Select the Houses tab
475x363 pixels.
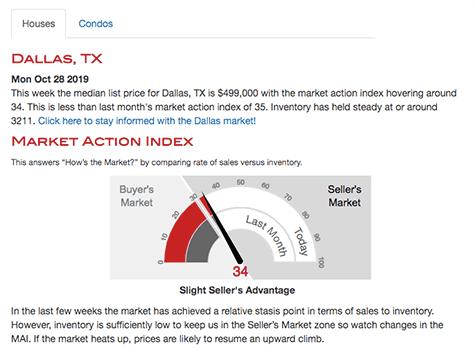(39, 24)
